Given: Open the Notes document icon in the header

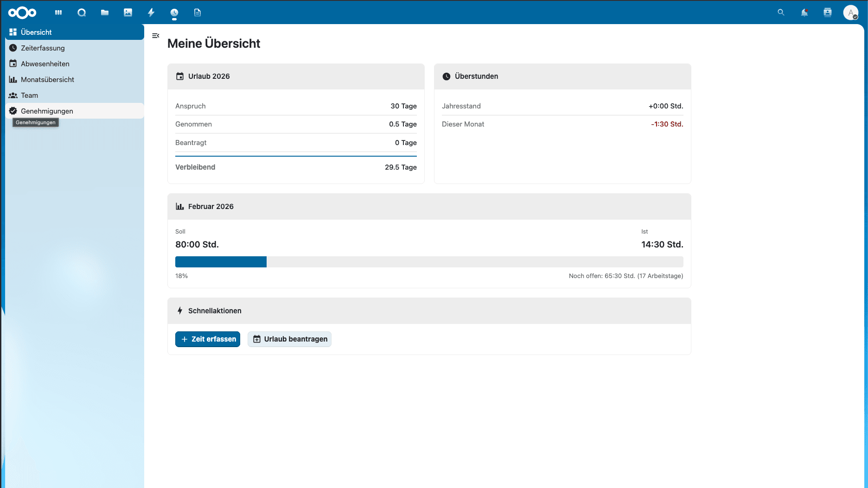Looking at the screenshot, I should pos(198,13).
